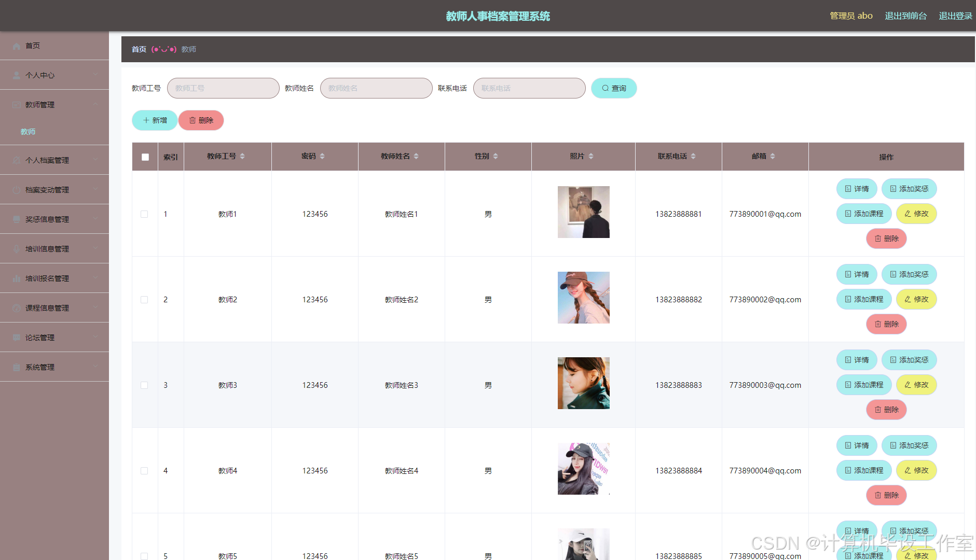Viewport: 976px width, 560px height.
Task: Check the checkbox for row 教师1
Action: 144,214
